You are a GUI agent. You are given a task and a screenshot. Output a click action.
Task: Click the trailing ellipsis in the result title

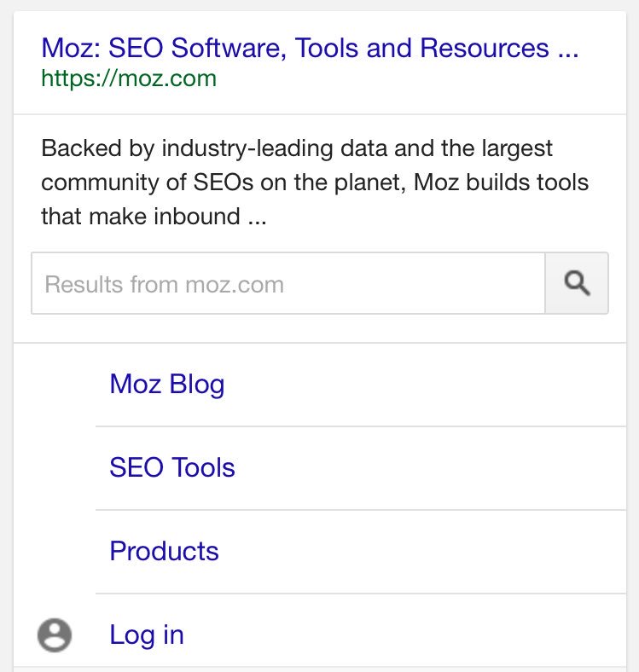[x=567, y=48]
